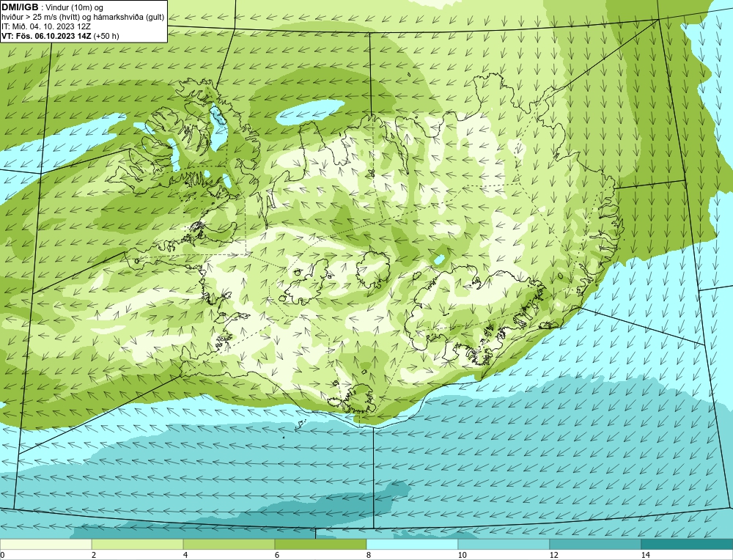Click the pale yellow 0–2 legend color block
The height and width of the screenshot is (560, 733).
tap(45, 544)
